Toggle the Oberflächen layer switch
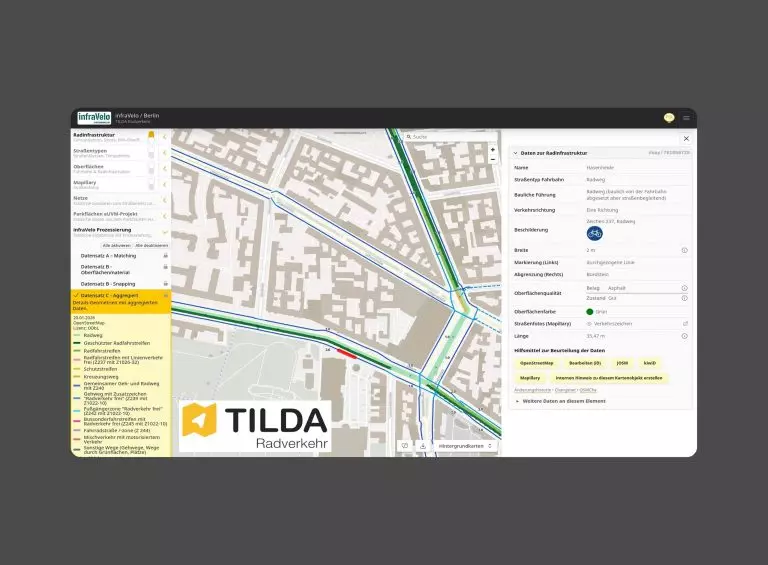Screen dimensions: 768x565 click(x=151, y=168)
